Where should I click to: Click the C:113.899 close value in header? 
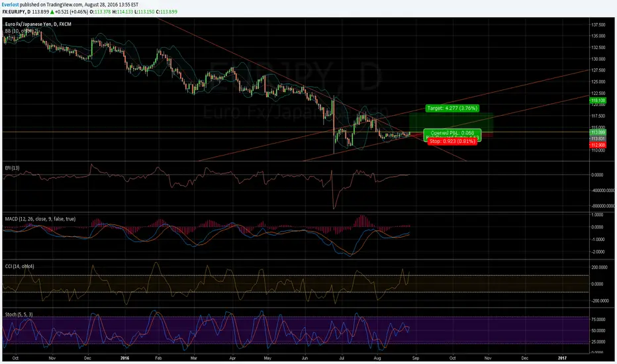(x=166, y=12)
